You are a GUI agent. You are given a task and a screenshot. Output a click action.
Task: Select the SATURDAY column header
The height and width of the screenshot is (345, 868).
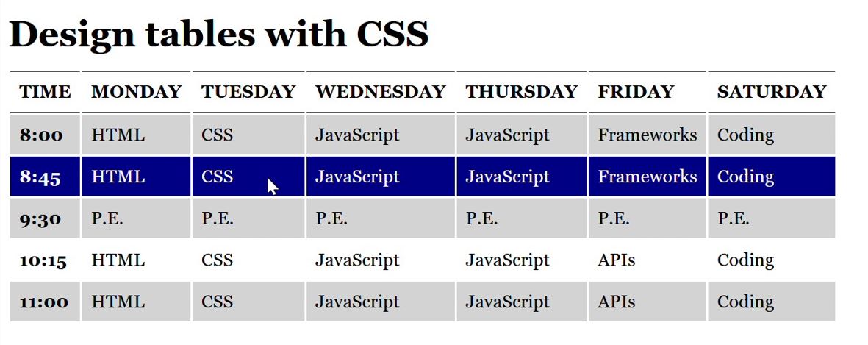coord(771,92)
